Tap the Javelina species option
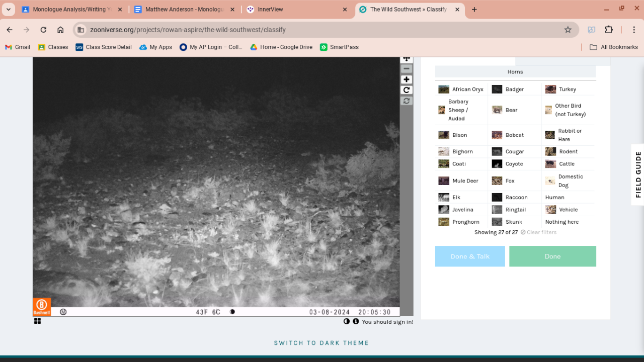The height and width of the screenshot is (362, 644). pyautogui.click(x=461, y=210)
